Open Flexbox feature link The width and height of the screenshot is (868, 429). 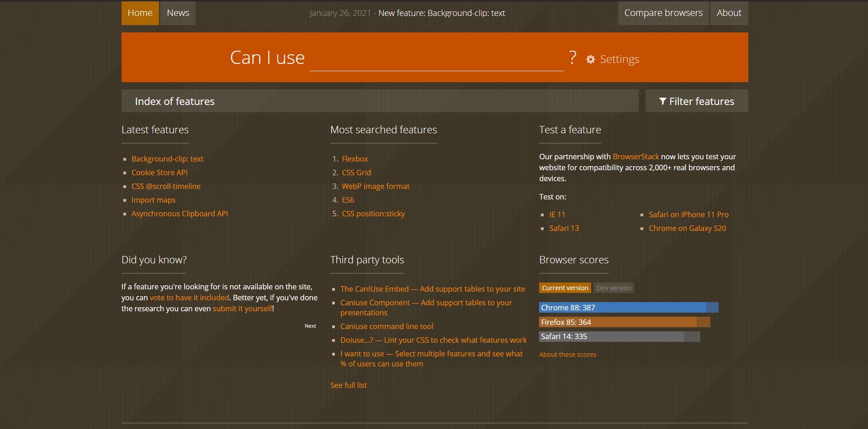click(x=355, y=159)
